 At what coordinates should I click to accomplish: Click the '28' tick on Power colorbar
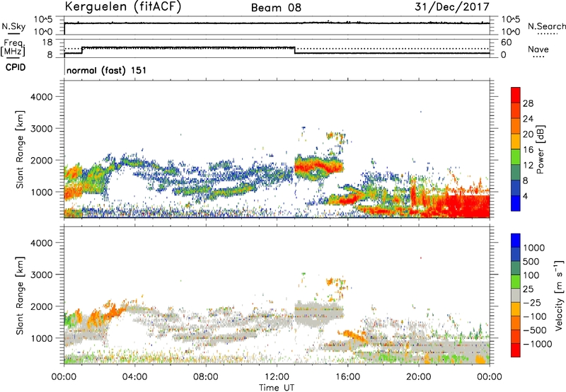[x=528, y=103]
